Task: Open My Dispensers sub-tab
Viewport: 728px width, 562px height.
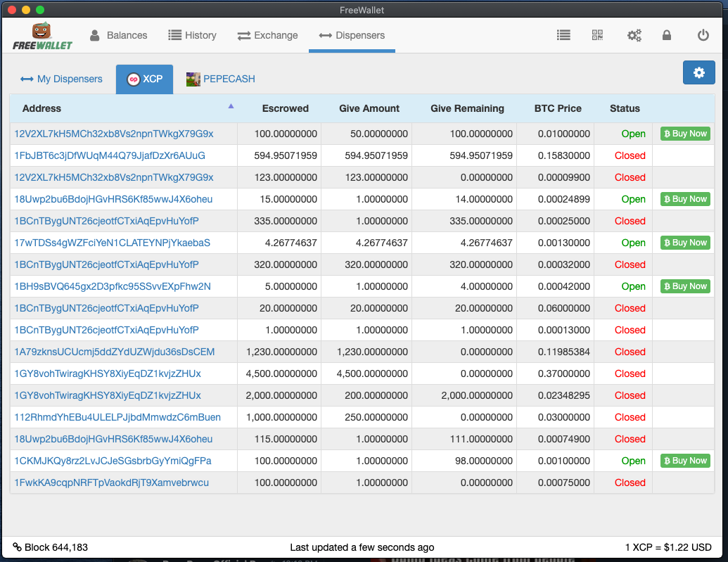Action: [x=61, y=79]
